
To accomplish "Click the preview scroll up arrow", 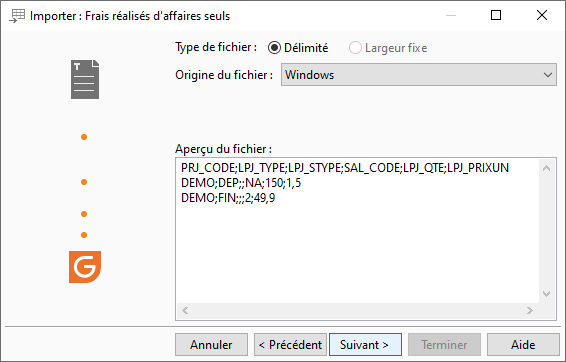I will 547,168.
